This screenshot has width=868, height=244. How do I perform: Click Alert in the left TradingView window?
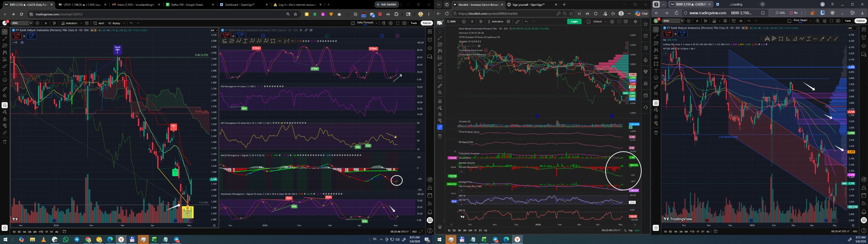[x=99, y=23]
